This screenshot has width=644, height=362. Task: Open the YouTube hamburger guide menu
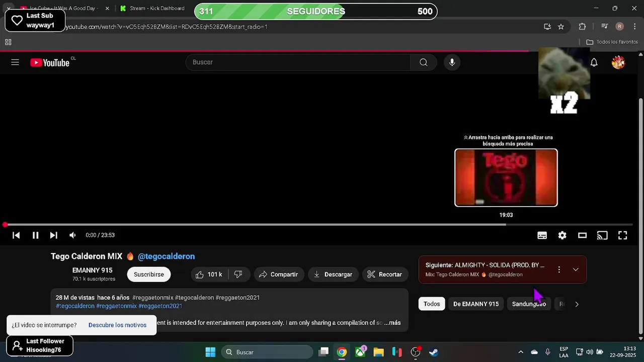(x=15, y=62)
